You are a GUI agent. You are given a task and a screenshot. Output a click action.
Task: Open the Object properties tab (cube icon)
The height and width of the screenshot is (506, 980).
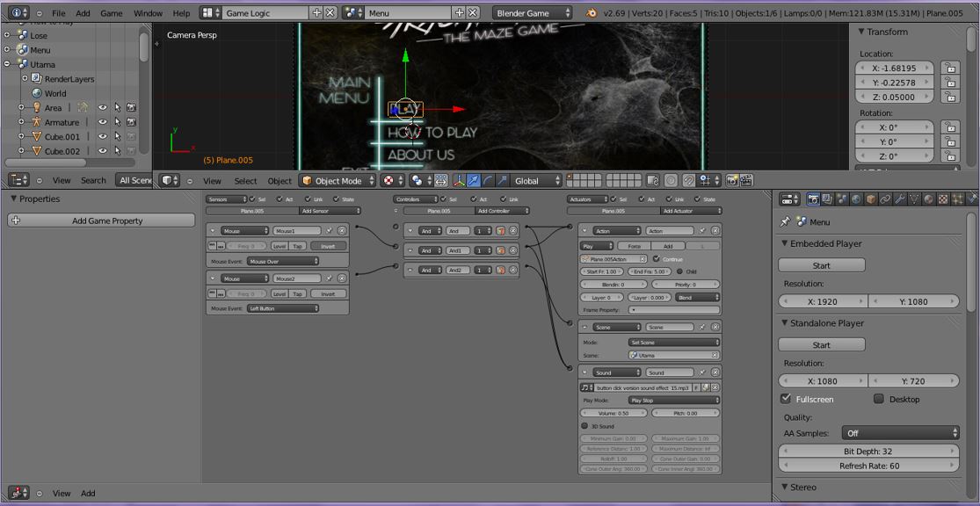(x=868, y=201)
